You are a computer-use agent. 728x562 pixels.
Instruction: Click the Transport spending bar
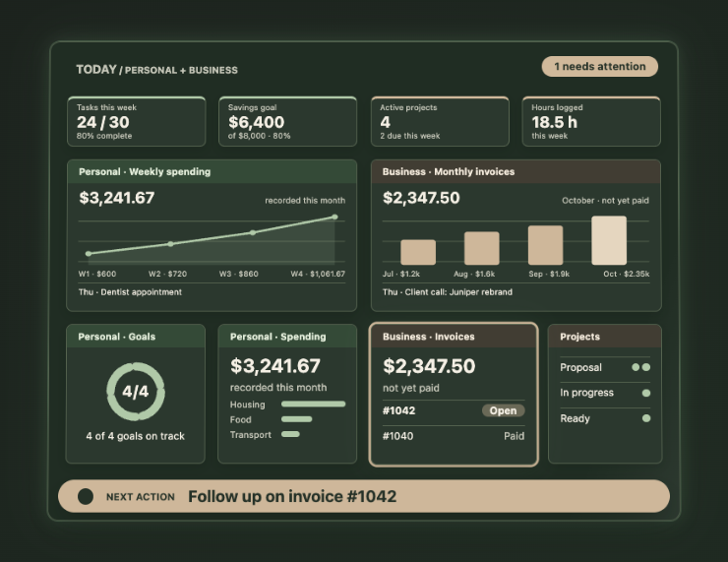290,434
